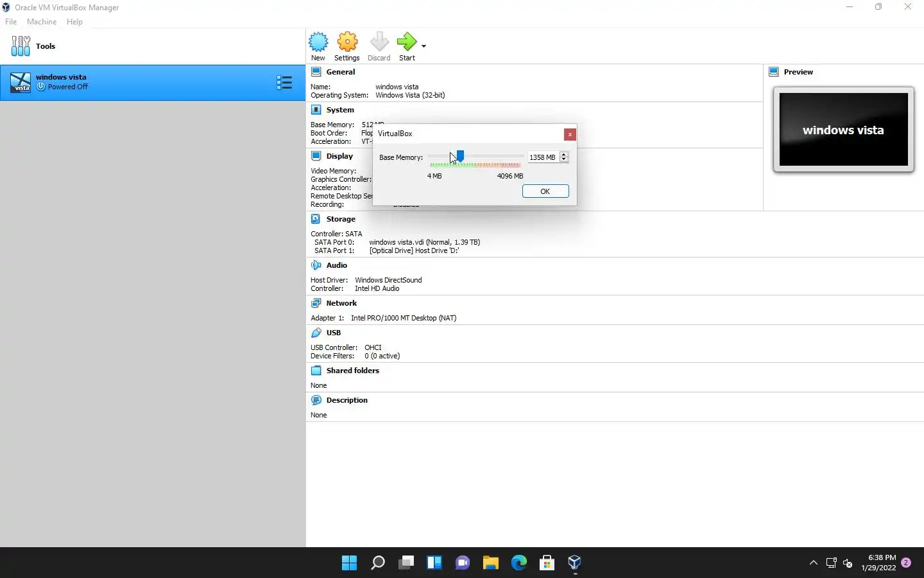This screenshot has width=924, height=578.
Task: Start the VM with green arrow
Action: point(407,42)
